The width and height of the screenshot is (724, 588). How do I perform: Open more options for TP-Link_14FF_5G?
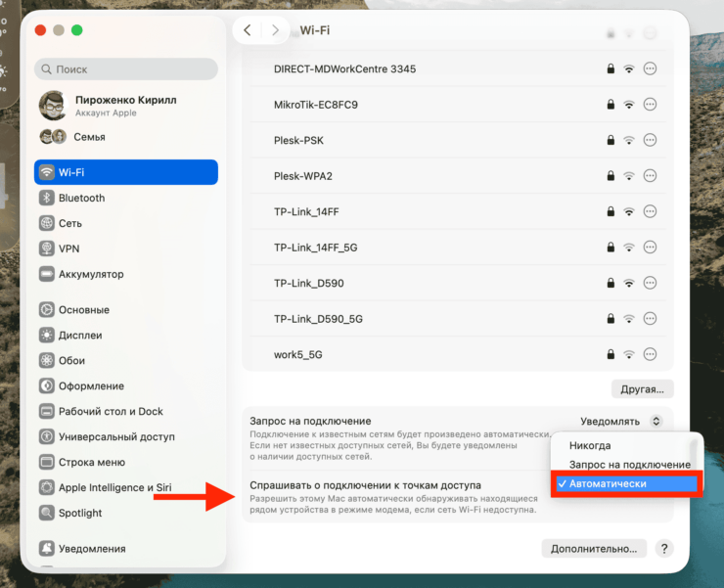650,248
